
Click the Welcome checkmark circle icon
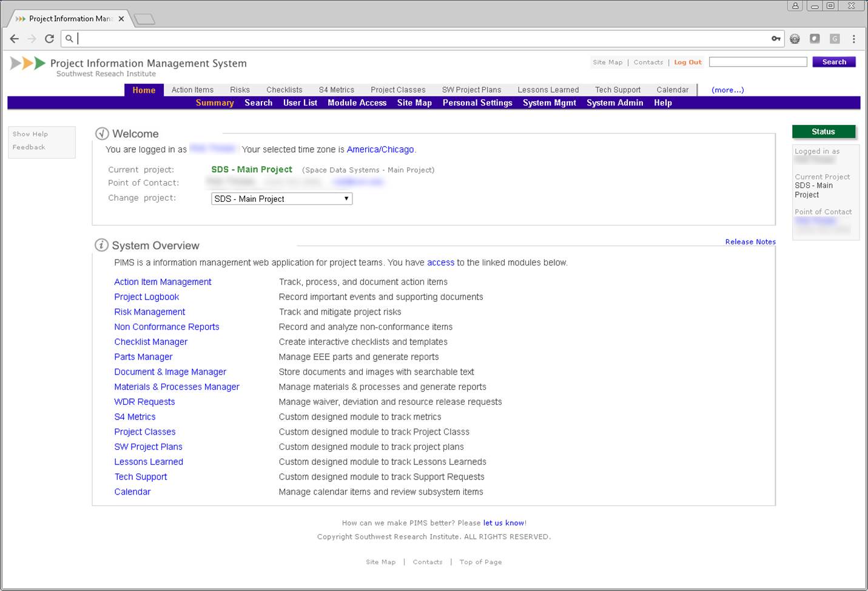coord(102,133)
